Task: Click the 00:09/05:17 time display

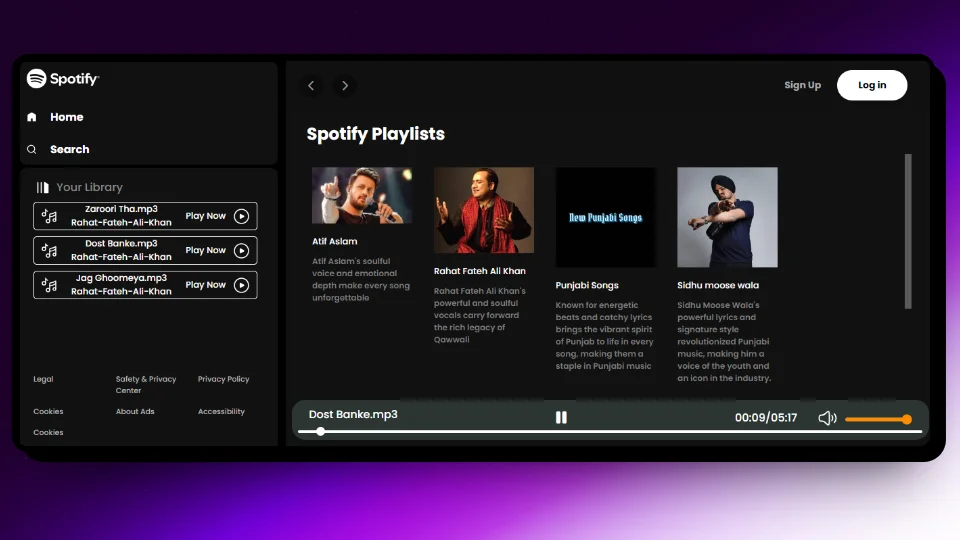Action: [x=766, y=418]
